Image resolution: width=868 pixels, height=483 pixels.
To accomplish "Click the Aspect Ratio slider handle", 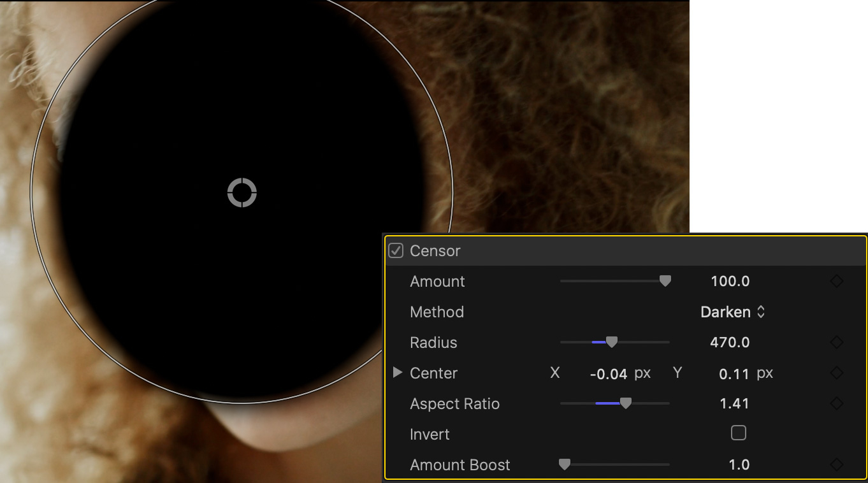I will coord(625,403).
